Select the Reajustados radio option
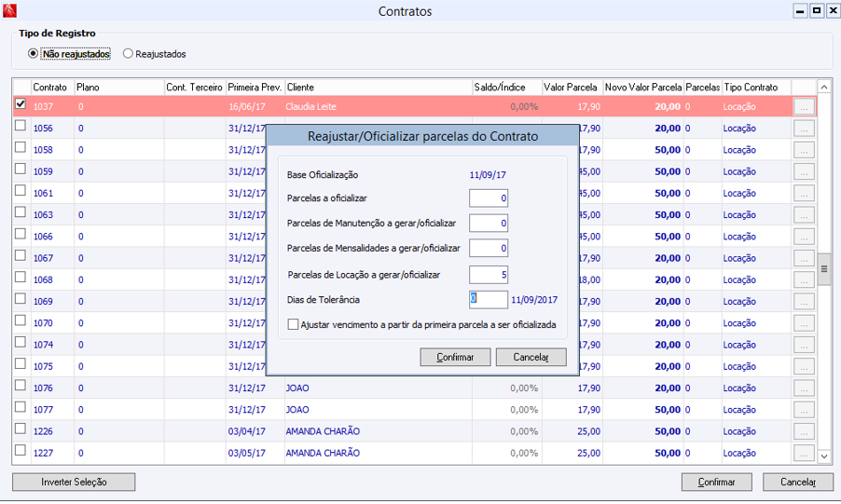The width and height of the screenshot is (841, 504). coord(129,54)
